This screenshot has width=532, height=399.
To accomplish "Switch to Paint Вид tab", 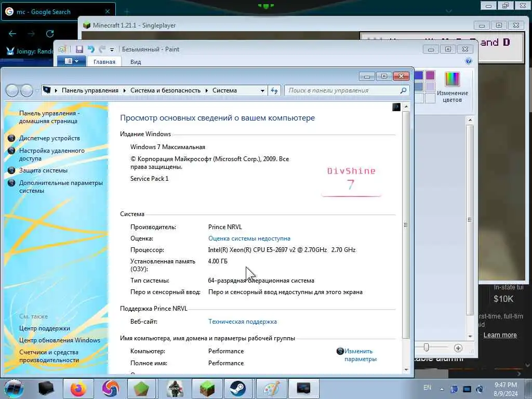I will (x=136, y=62).
